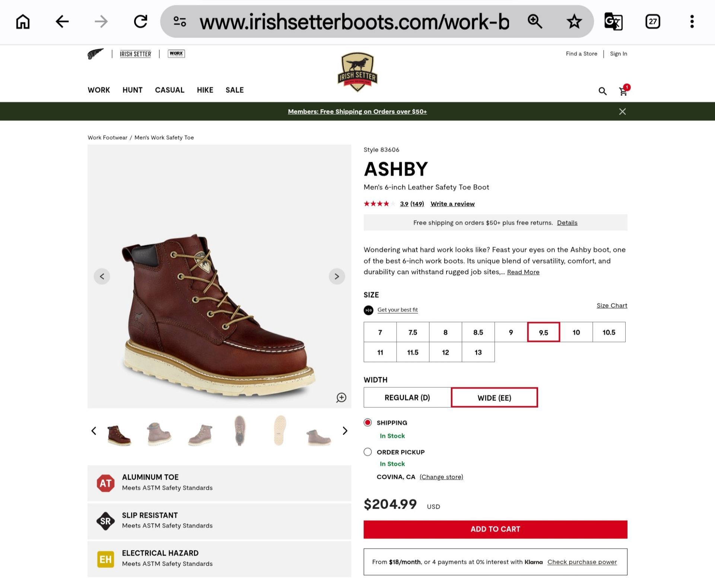Image resolution: width=715 pixels, height=588 pixels.
Task: Open the HUNT navigation menu
Action: click(133, 90)
